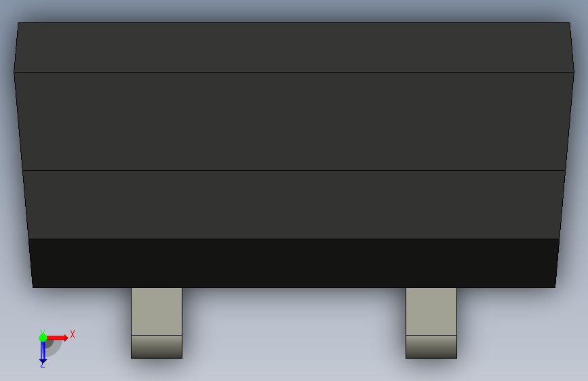Select the top beveled face of body
This screenshot has width=588, height=381.
tap(294, 47)
